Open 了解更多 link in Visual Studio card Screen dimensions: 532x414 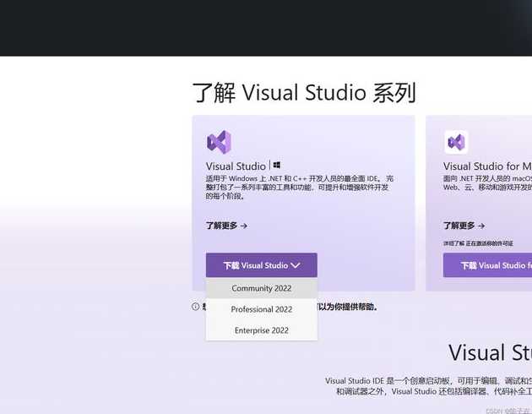pyautogui.click(x=226, y=226)
